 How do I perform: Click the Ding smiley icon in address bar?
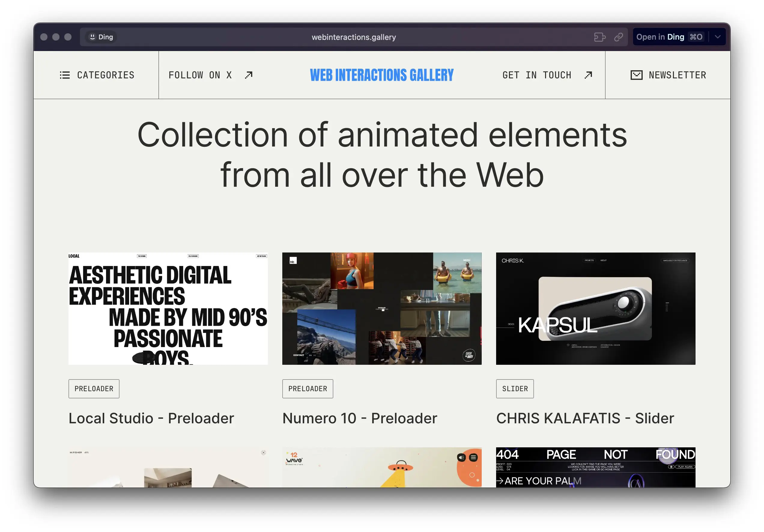(92, 37)
